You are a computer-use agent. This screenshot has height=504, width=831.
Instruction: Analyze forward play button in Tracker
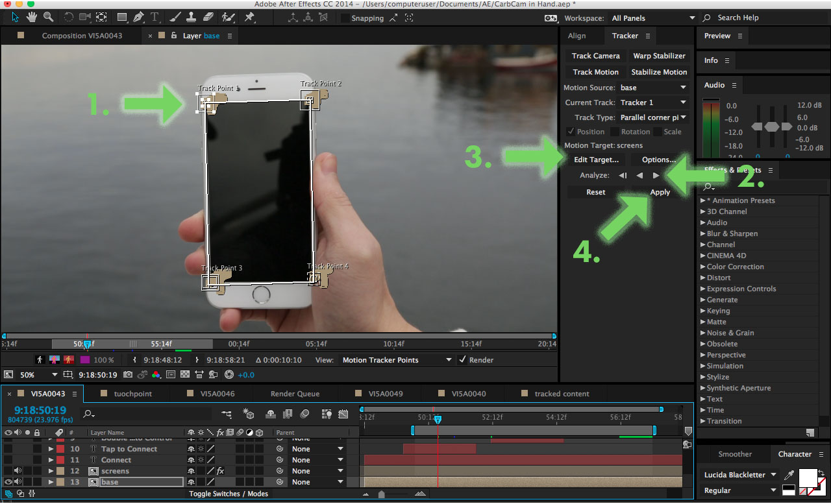tap(656, 175)
